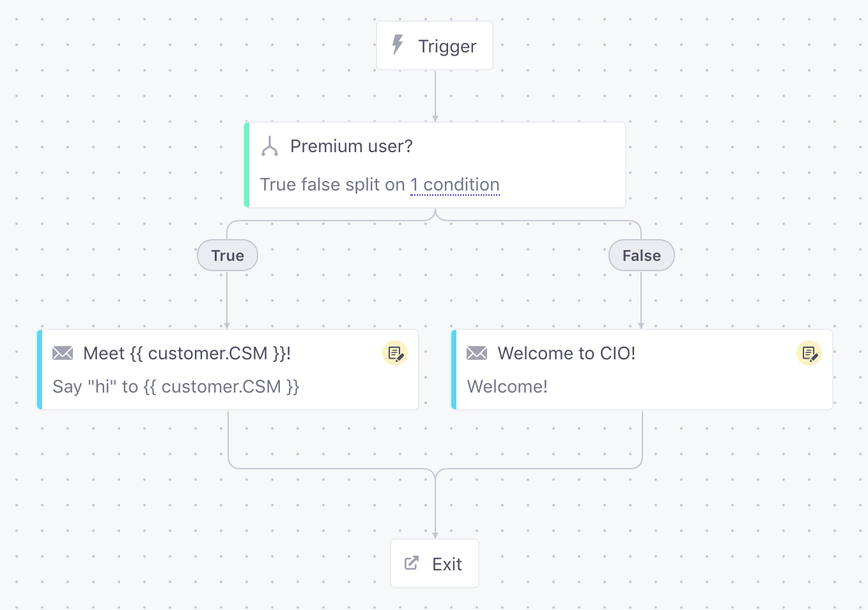This screenshot has height=610, width=868.
Task: Click the envelope icon on the Meet customer.CSM node
Action: tap(63, 353)
